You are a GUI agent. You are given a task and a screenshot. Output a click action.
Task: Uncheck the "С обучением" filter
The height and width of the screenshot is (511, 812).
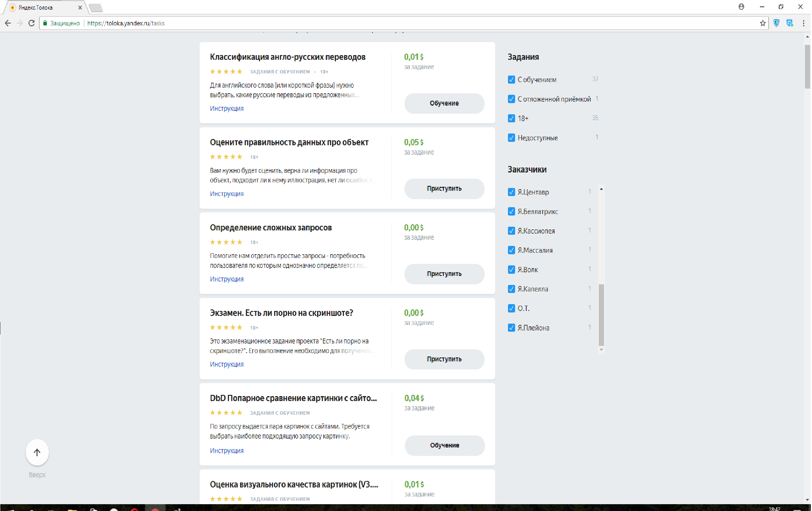click(511, 80)
